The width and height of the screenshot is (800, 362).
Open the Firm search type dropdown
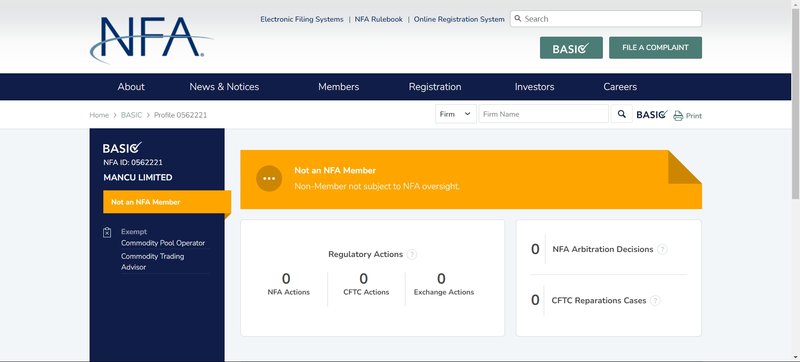coord(456,114)
